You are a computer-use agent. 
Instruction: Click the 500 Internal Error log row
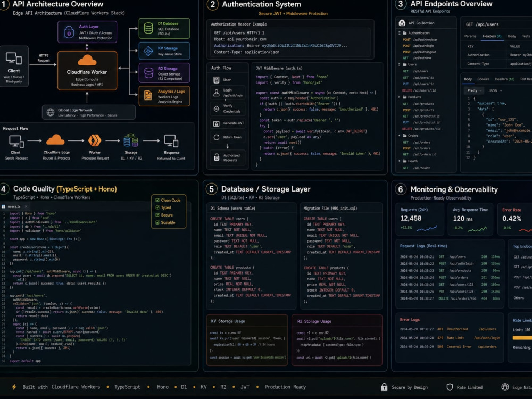pos(448,347)
